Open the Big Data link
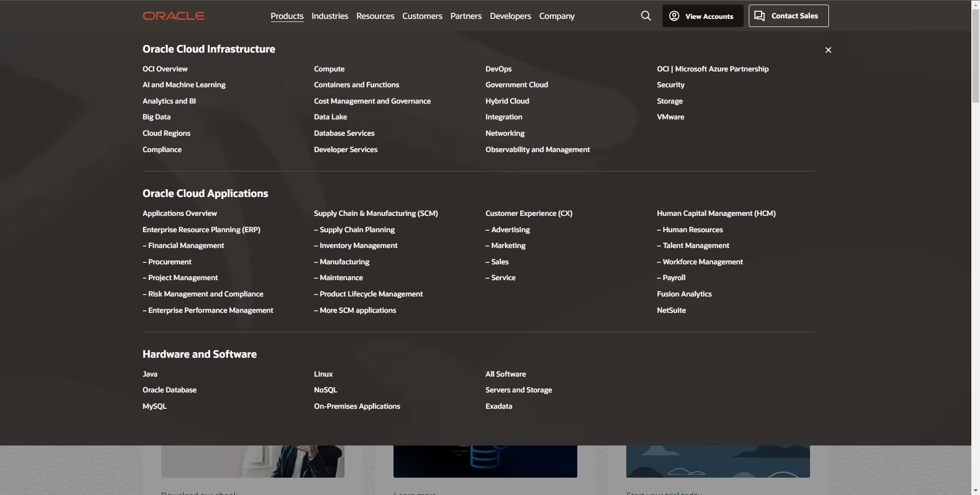The width and height of the screenshot is (980, 495). point(156,117)
